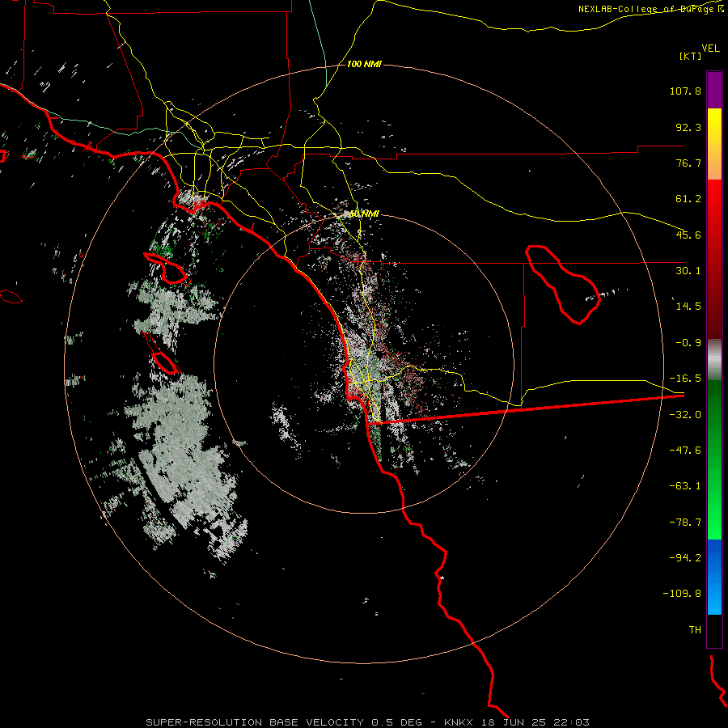Select the 61.2 legend value
This screenshot has width=728, height=728.
[688, 199]
